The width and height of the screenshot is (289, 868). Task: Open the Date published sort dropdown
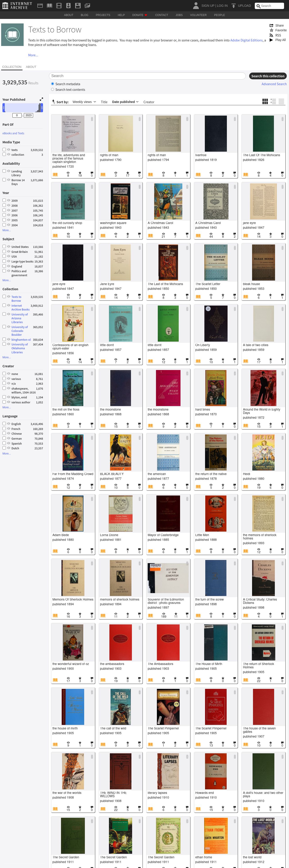(126, 102)
